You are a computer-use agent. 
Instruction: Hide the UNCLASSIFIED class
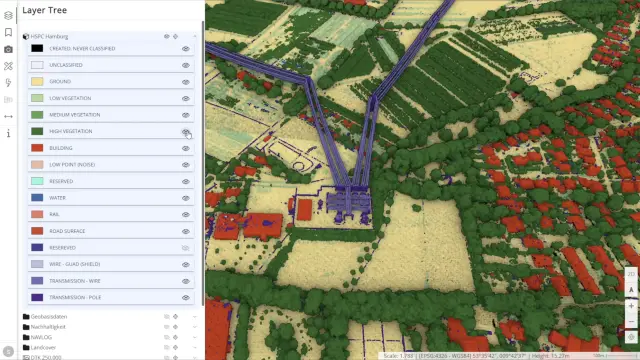pyautogui.click(x=186, y=65)
